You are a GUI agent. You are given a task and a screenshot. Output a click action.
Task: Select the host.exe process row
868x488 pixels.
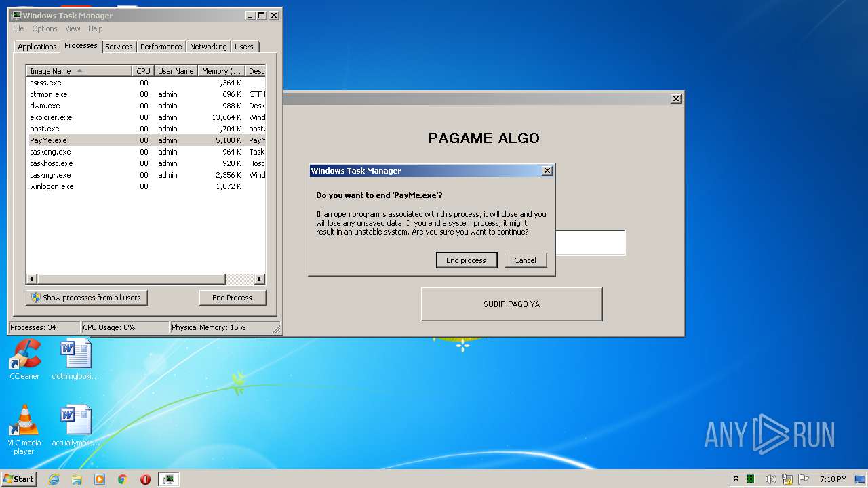(146, 129)
